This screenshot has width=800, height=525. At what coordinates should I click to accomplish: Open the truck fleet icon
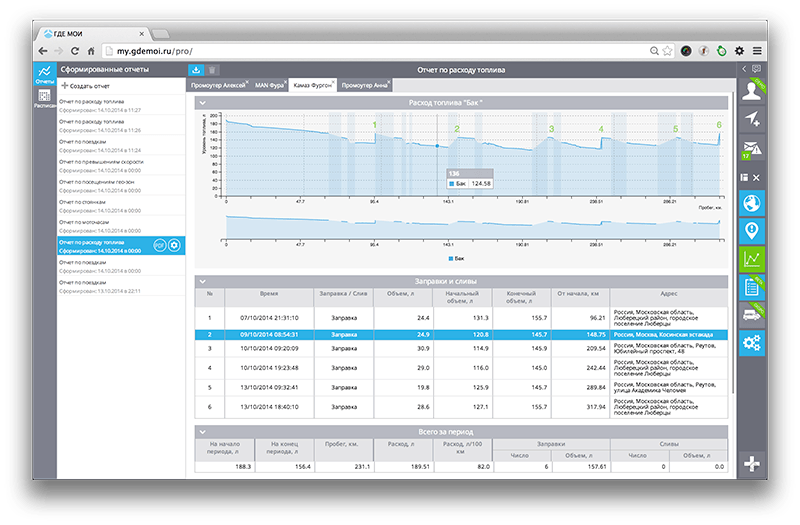click(752, 315)
